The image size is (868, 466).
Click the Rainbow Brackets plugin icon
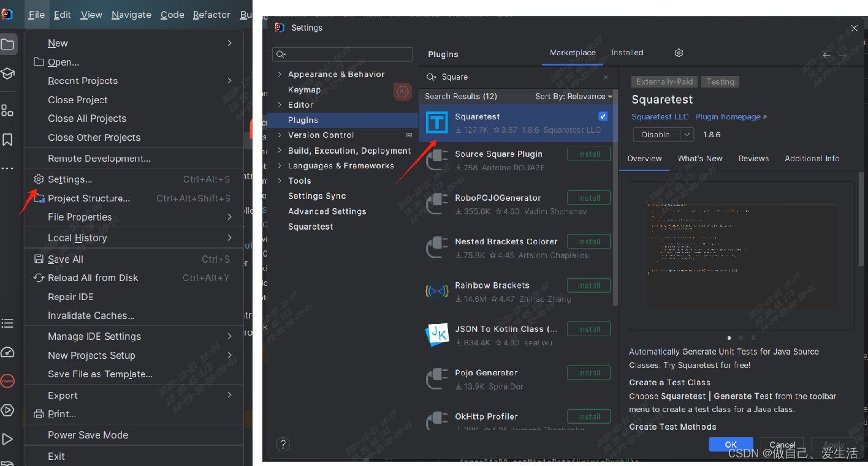436,291
